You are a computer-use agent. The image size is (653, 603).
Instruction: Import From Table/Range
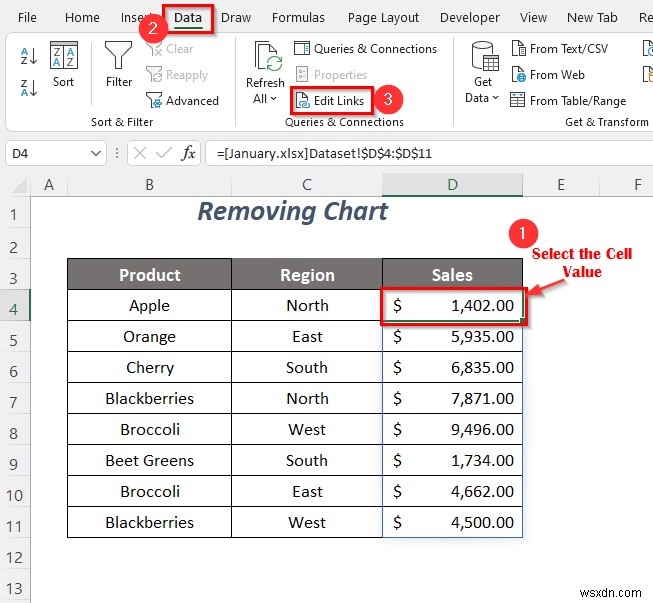pyautogui.click(x=568, y=101)
